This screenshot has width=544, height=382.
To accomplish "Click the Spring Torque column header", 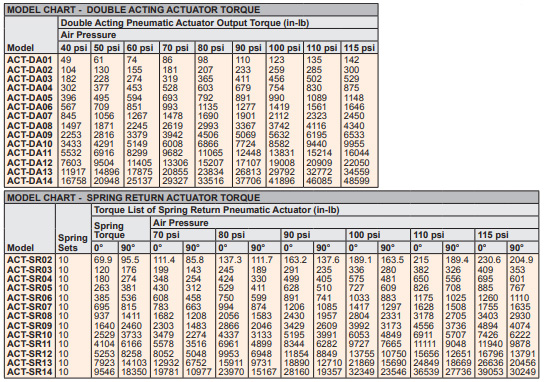I will 109,230.
